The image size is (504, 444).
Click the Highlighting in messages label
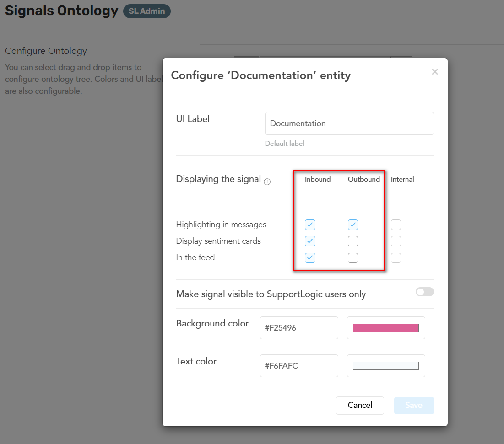pos(221,225)
